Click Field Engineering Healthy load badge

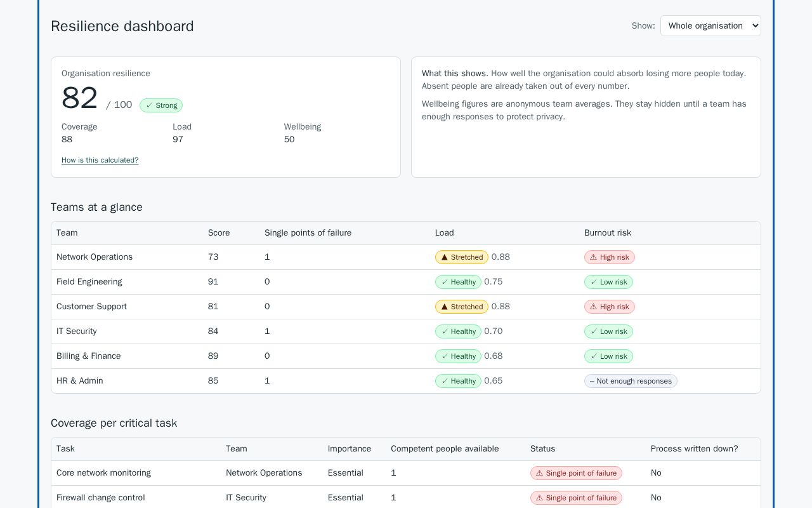click(458, 282)
